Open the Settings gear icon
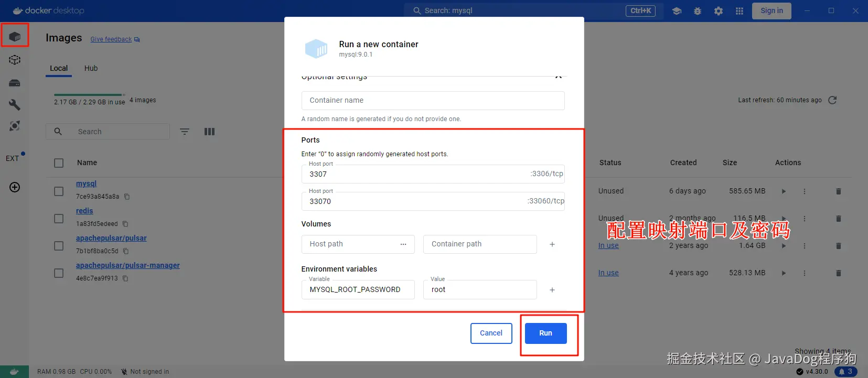 [719, 10]
